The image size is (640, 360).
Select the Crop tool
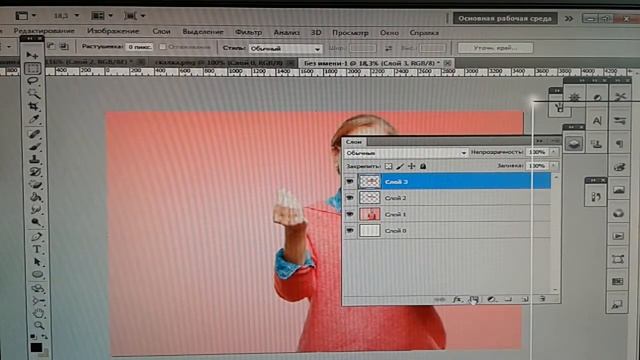click(33, 107)
